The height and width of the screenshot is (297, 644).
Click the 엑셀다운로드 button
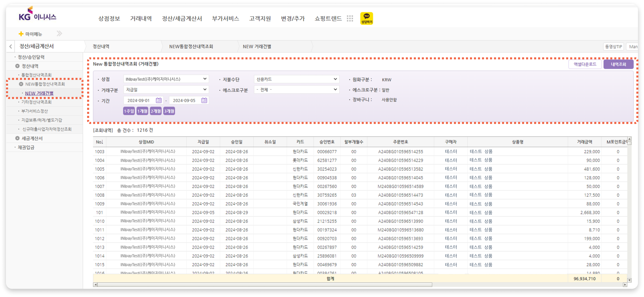pyautogui.click(x=585, y=64)
